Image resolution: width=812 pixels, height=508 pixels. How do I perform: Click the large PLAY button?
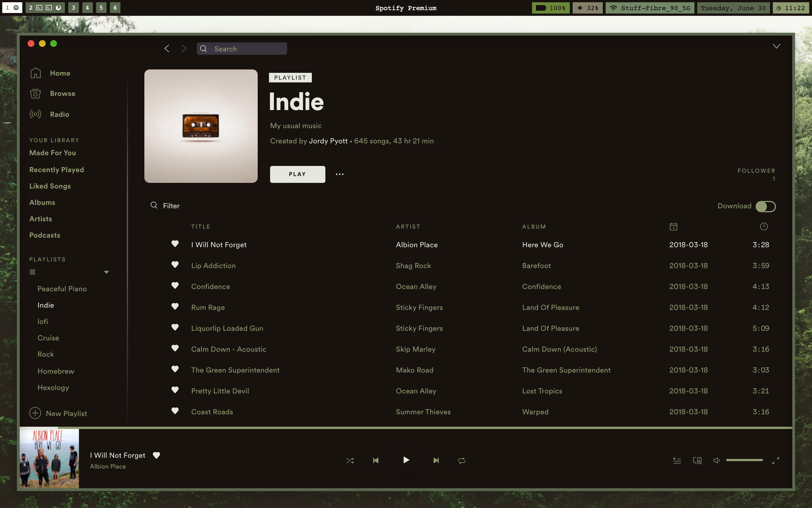(298, 174)
